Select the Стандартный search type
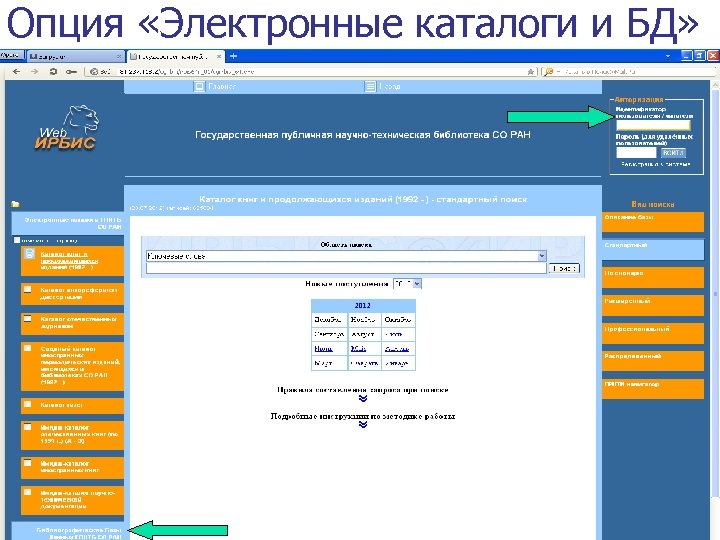 click(653, 250)
